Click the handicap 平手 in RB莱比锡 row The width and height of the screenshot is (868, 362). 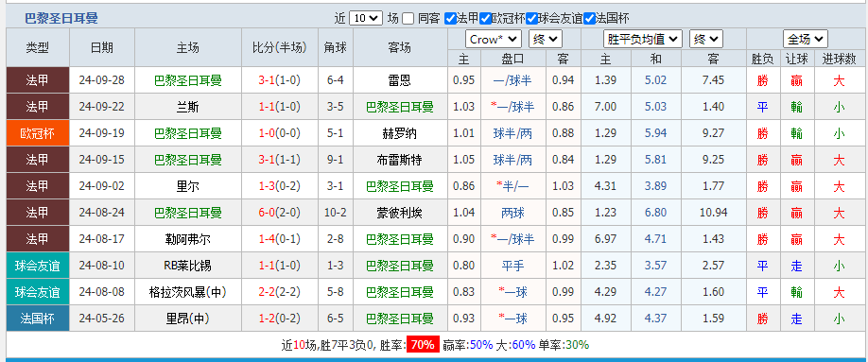click(x=512, y=266)
